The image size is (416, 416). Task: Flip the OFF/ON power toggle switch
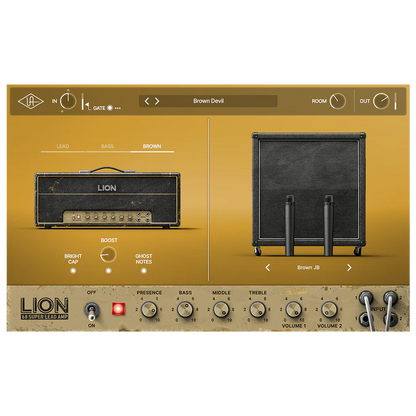click(91, 311)
